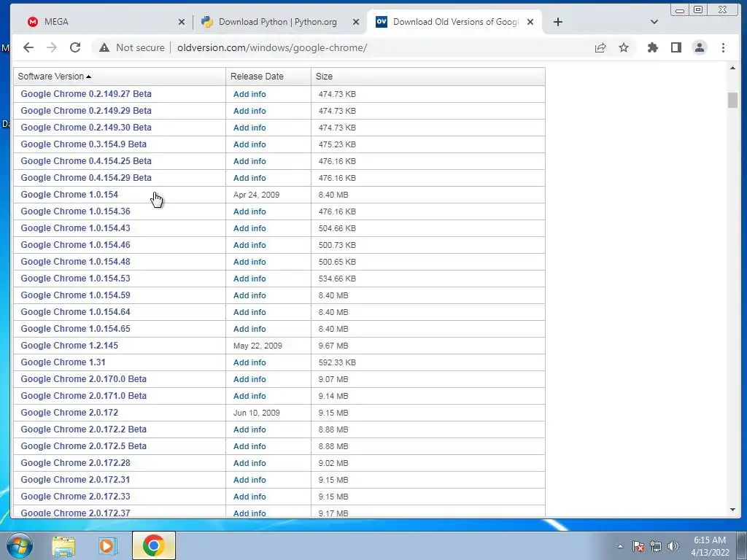Open the network tray icon

tap(656, 546)
